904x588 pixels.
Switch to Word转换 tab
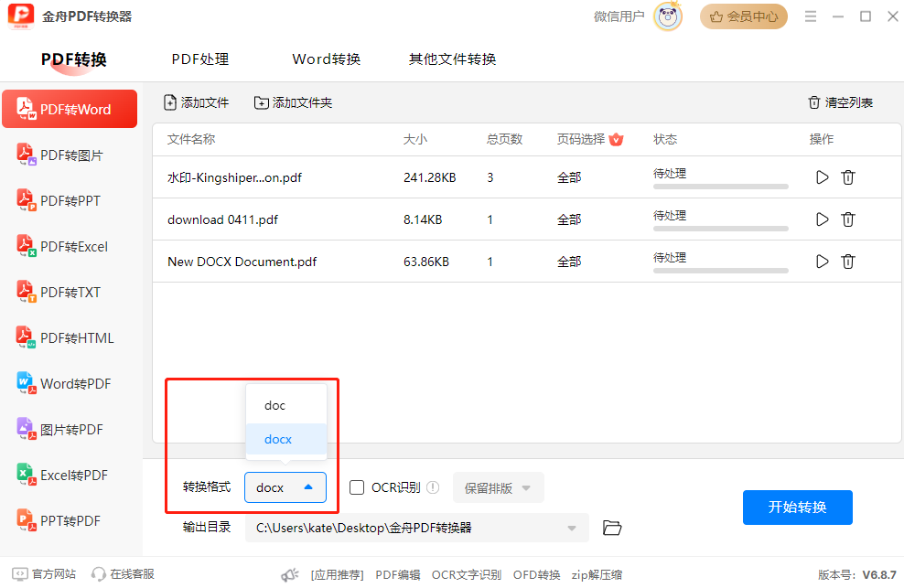[327, 59]
